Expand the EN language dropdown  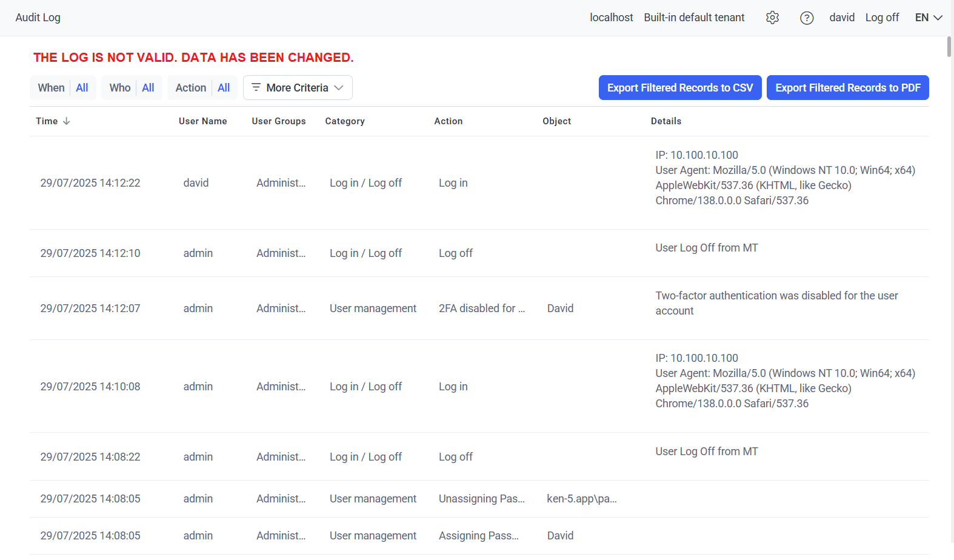pos(929,18)
